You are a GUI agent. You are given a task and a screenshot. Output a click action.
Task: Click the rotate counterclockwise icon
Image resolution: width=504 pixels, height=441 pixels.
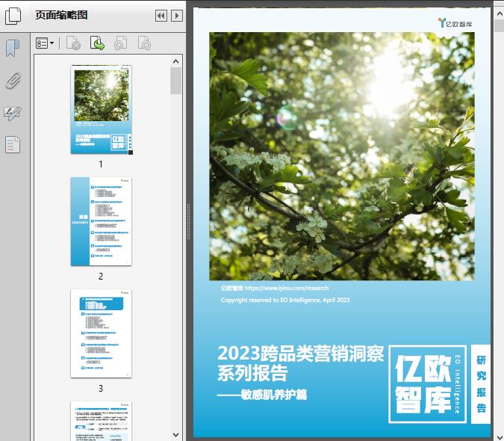pyautogui.click(x=121, y=43)
